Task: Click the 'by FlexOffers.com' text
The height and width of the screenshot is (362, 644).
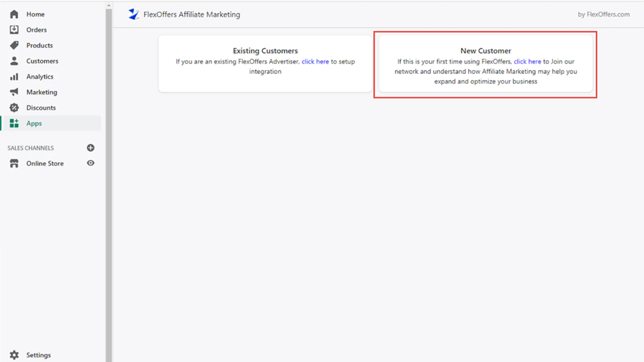Action: (603, 15)
